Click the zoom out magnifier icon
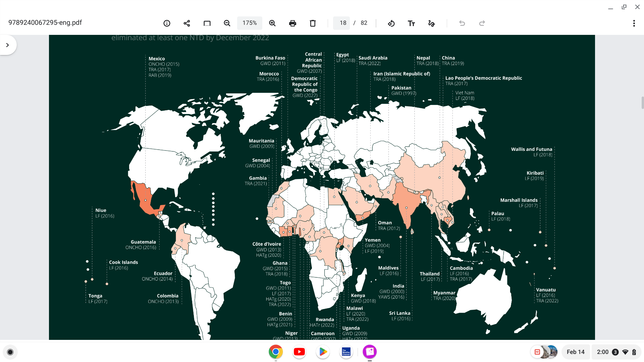Image resolution: width=644 pixels, height=362 pixels. pos(227,23)
